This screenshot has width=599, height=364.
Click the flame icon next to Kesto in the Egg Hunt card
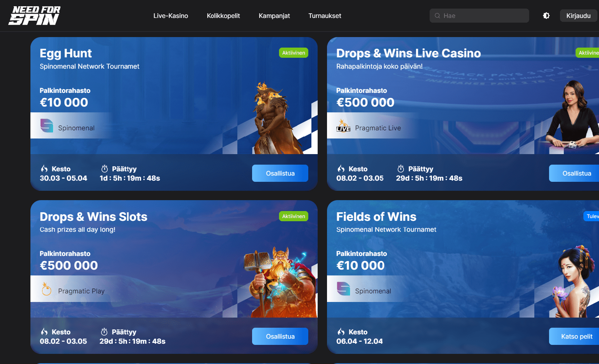click(44, 169)
